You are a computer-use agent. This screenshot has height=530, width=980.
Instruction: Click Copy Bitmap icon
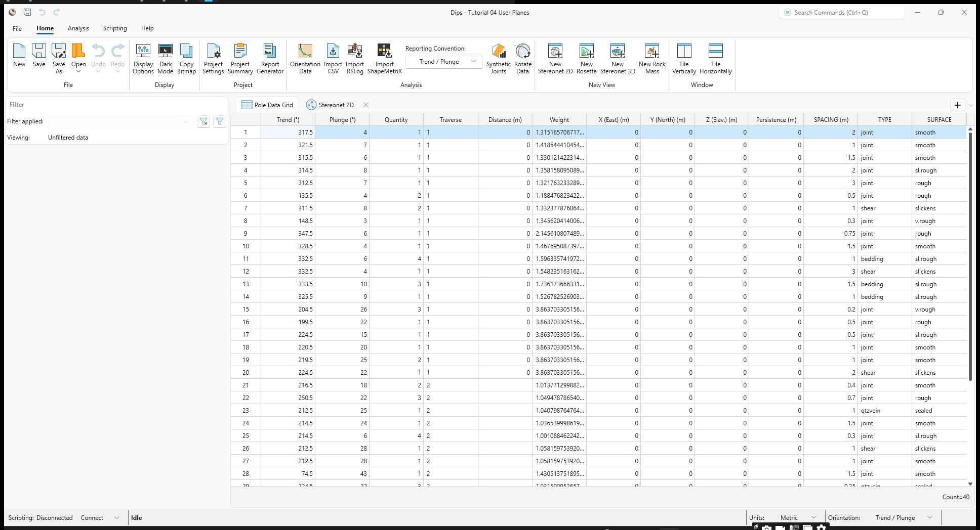pos(186,59)
